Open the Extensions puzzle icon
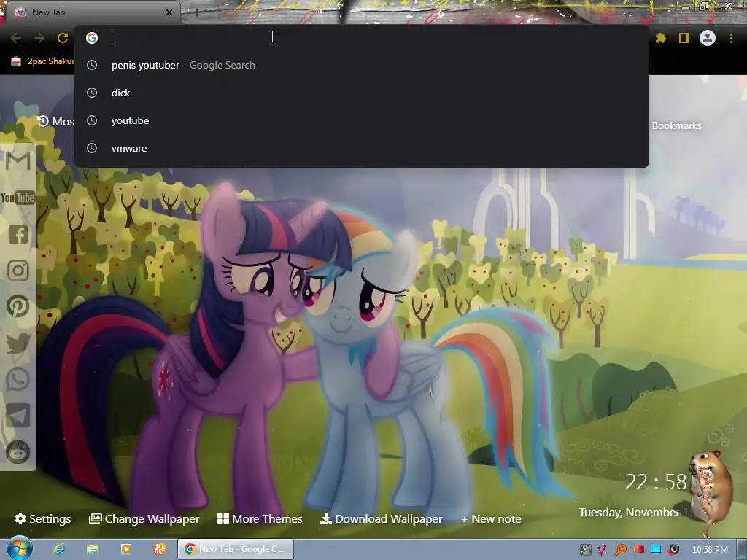Viewport: 747px width, 560px height. (x=660, y=38)
